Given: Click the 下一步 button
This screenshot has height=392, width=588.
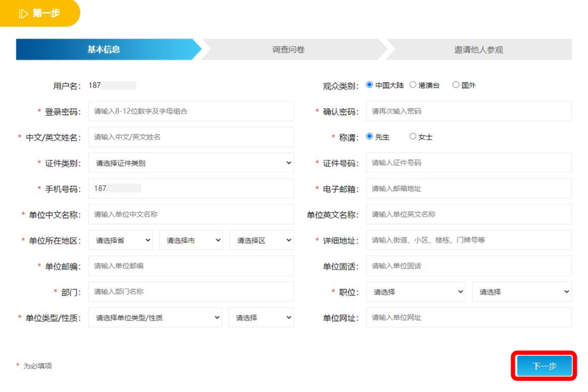Looking at the screenshot, I should coord(544,366).
